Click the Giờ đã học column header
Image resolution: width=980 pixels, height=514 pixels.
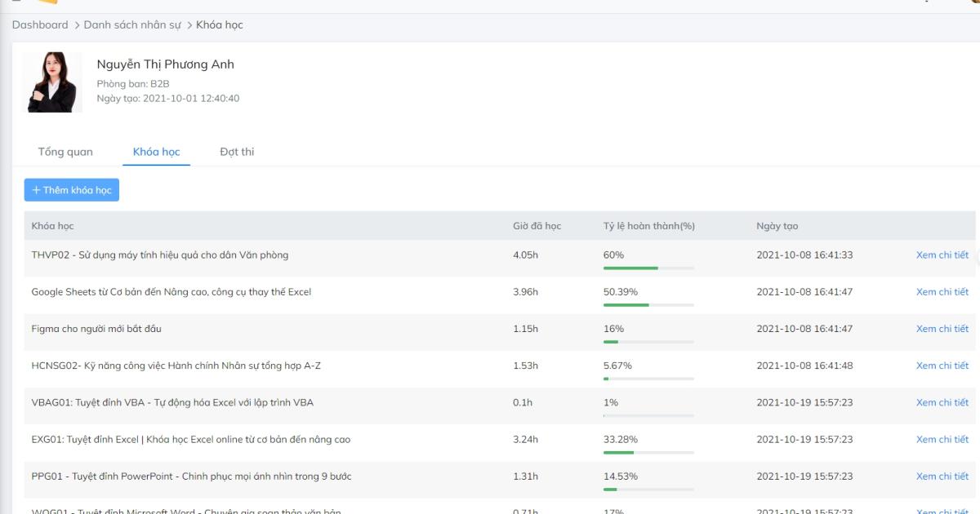point(537,226)
